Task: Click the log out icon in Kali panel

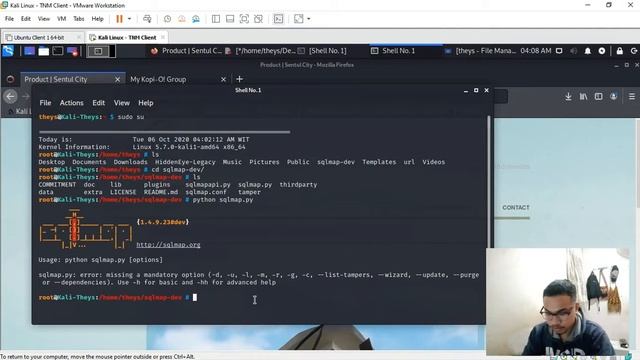Action: [x=634, y=51]
